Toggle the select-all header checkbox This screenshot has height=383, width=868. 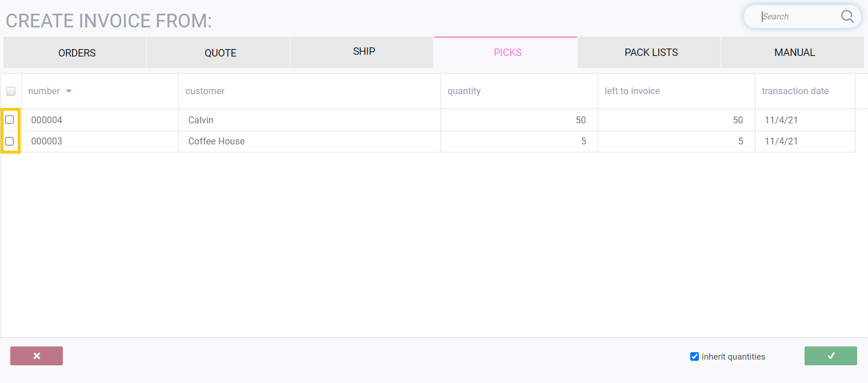tap(11, 91)
